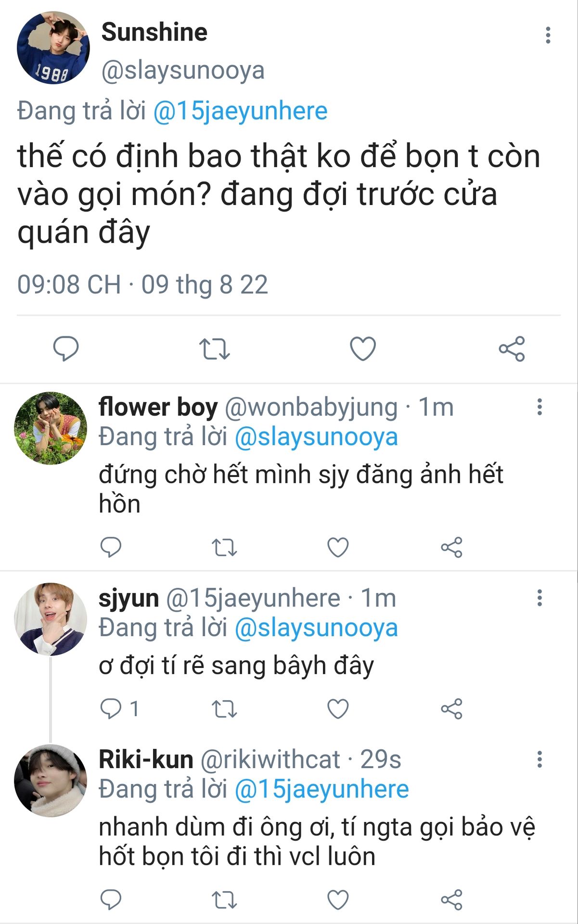Open @15jaeyunhere mention under Sunshine's name
The image size is (578, 924).
pos(240,111)
